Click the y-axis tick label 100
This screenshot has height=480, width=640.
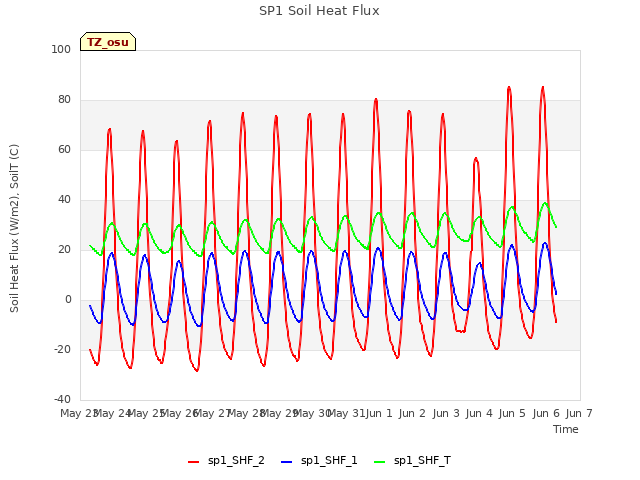(x=61, y=49)
